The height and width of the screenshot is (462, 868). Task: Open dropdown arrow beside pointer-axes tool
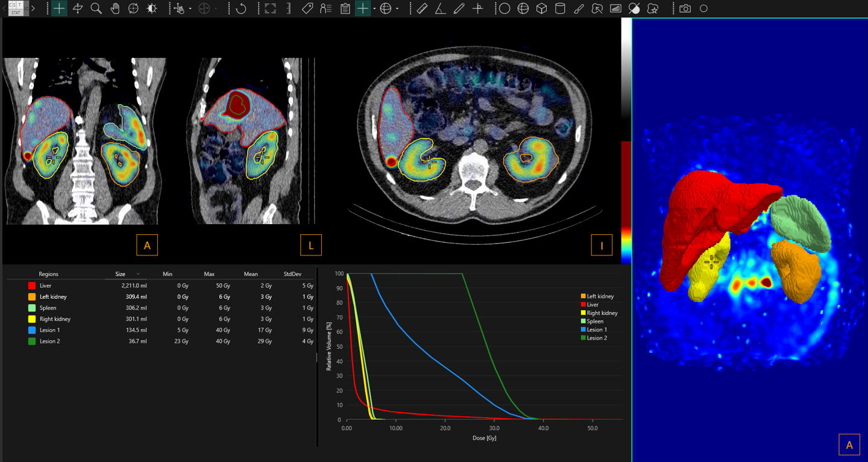click(x=190, y=9)
